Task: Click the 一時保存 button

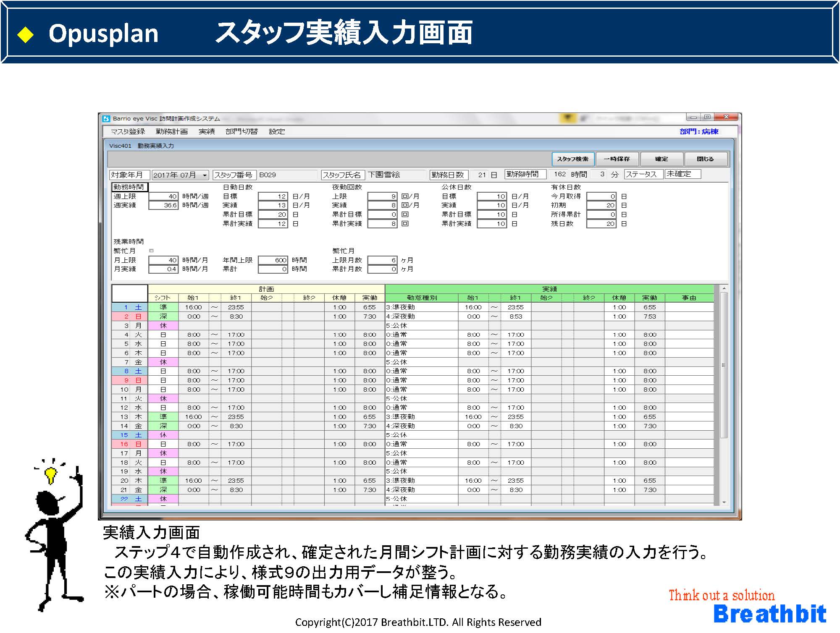Action: [x=617, y=159]
